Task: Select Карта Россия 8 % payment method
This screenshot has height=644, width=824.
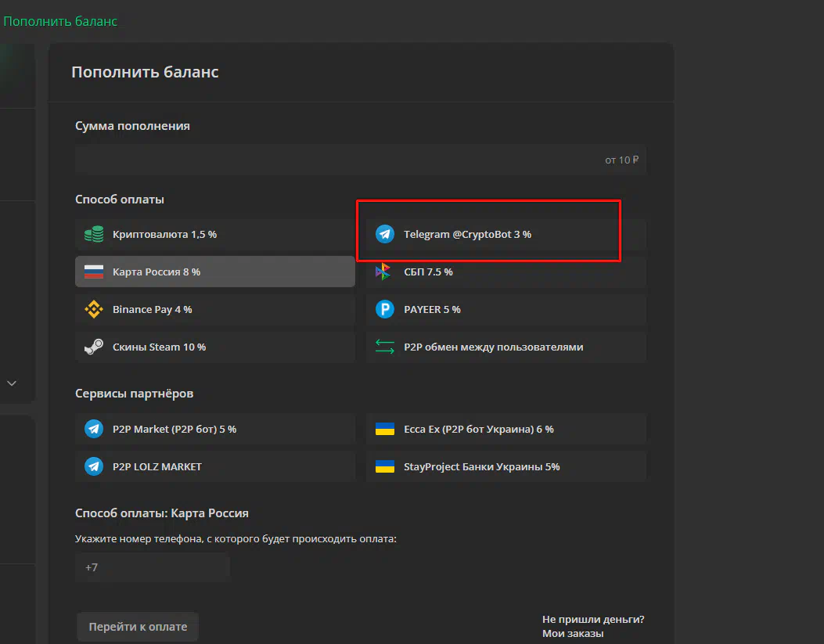Action: tap(215, 272)
